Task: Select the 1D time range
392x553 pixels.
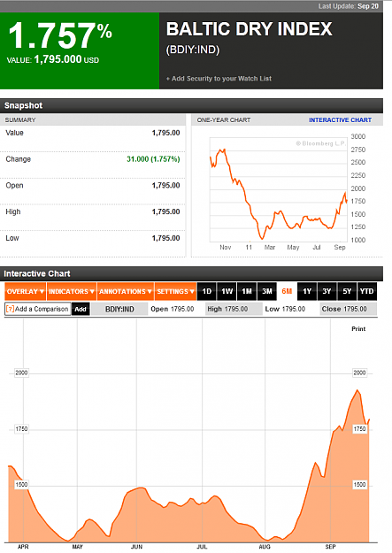Action: (207, 291)
